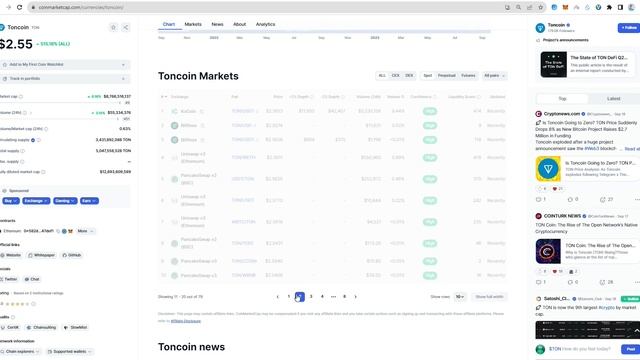Open the About tab
Viewport: 640px width, 360px height.
click(x=240, y=24)
